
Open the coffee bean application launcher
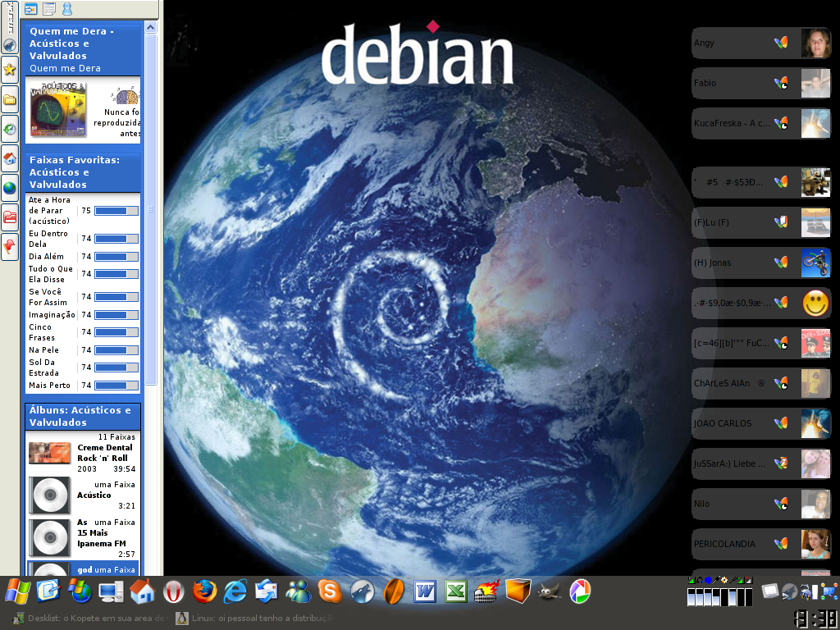click(394, 591)
